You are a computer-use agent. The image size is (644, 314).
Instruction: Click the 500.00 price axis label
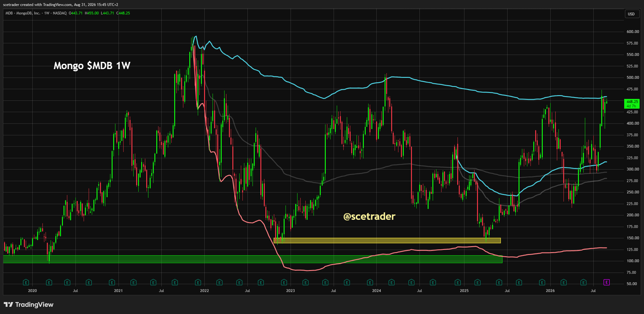(633, 78)
